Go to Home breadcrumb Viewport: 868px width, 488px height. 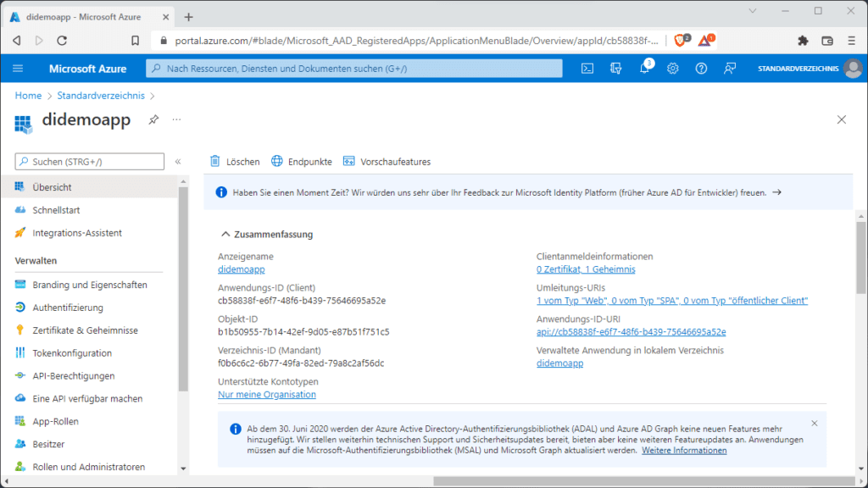click(x=28, y=96)
